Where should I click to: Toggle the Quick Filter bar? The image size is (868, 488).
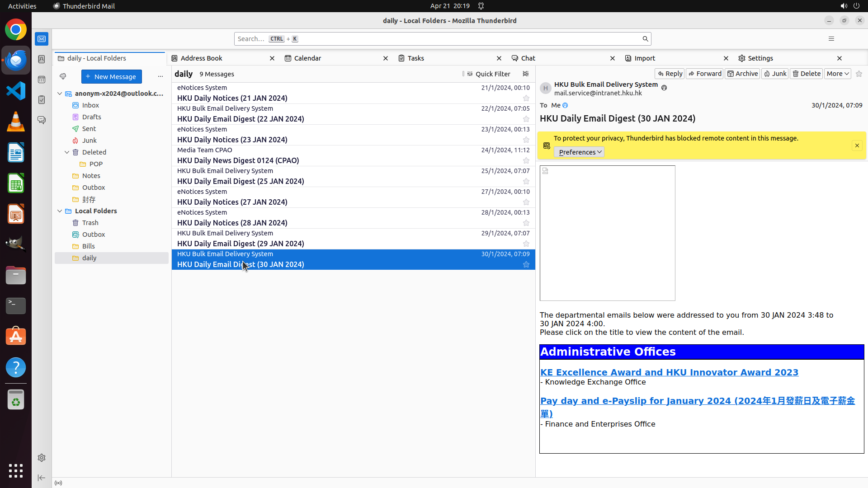pyautogui.click(x=488, y=74)
